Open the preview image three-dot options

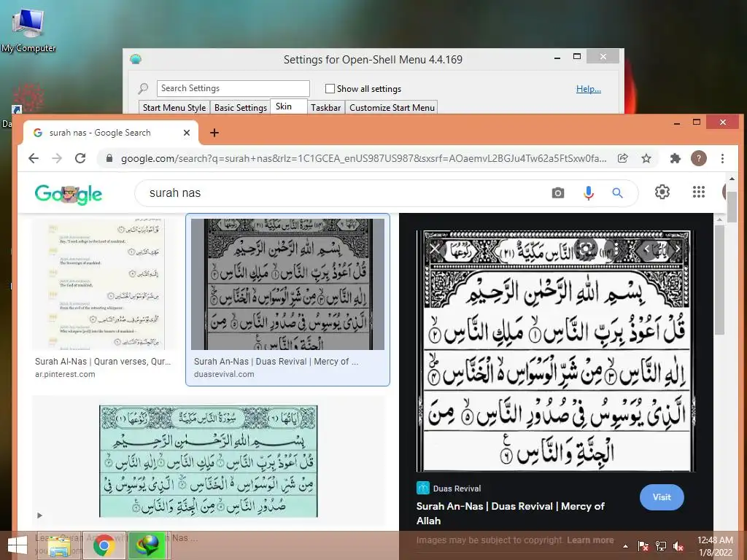click(x=616, y=249)
